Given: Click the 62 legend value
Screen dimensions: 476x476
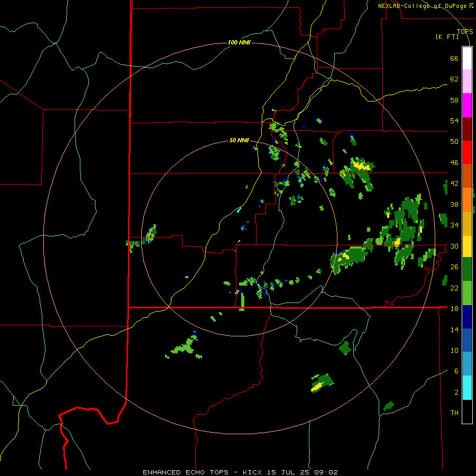Looking at the screenshot, I should tap(454, 79).
